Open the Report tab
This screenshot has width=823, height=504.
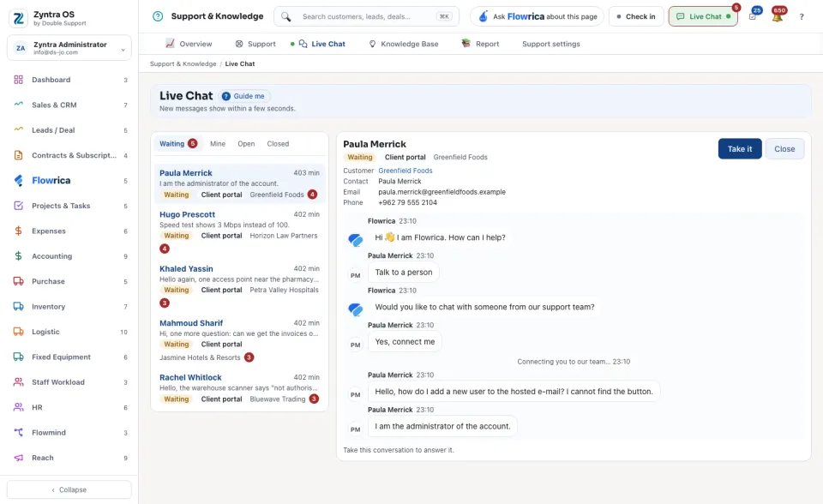(x=480, y=44)
